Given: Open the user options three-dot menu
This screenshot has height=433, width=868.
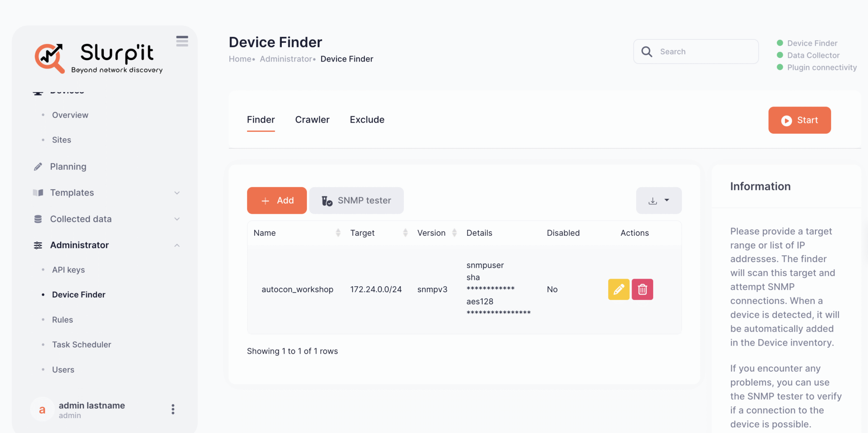Looking at the screenshot, I should coord(173,409).
